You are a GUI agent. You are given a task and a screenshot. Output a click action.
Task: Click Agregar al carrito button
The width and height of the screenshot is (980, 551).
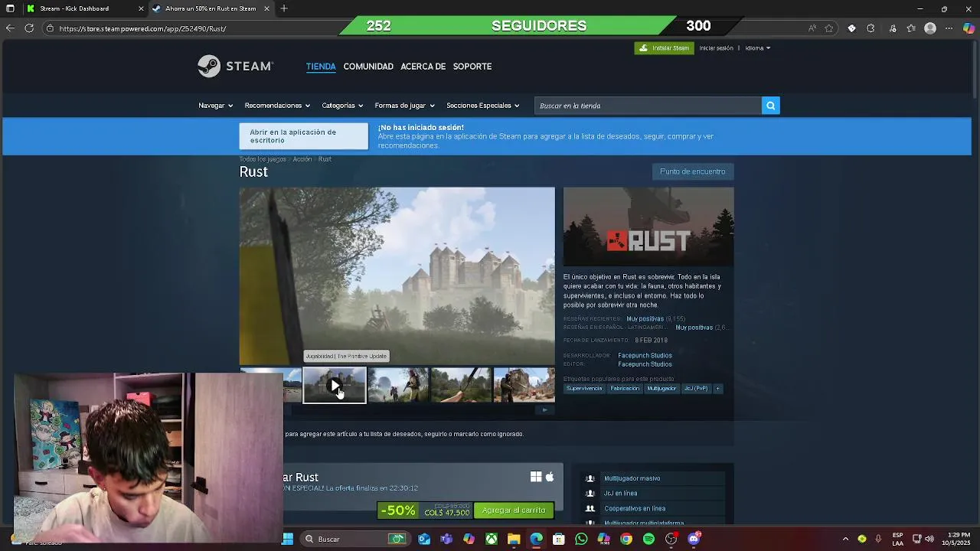point(514,510)
